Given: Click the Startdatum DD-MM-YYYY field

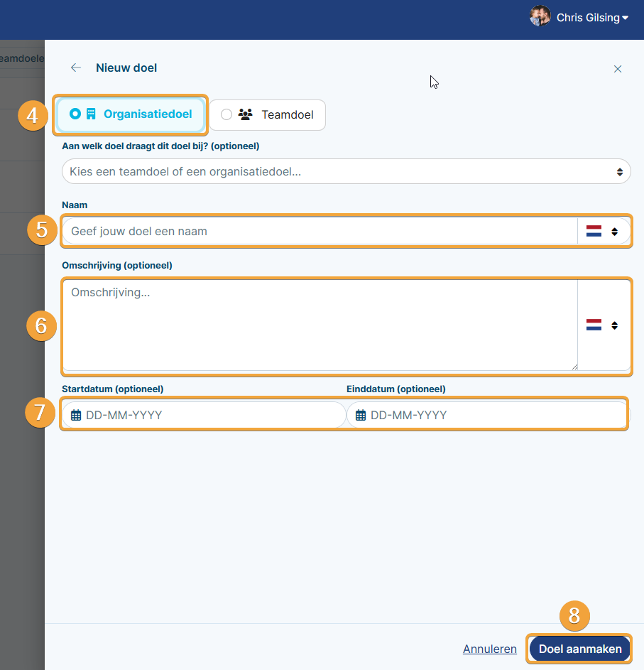Looking at the screenshot, I should [204, 415].
